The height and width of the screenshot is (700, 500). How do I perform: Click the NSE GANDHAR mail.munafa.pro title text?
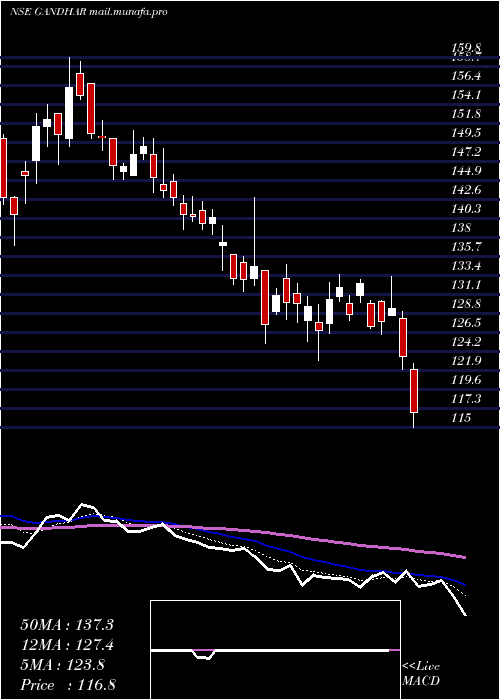(x=88, y=12)
